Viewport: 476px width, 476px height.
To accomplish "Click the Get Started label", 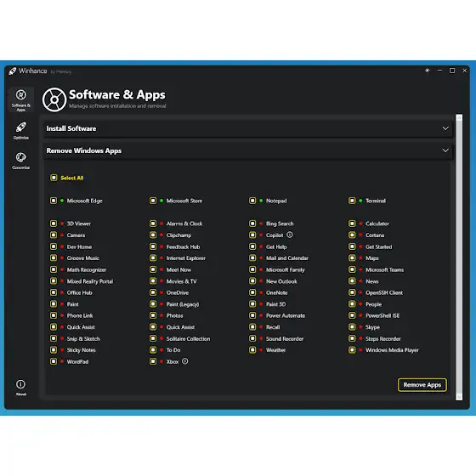I will coord(379,246).
